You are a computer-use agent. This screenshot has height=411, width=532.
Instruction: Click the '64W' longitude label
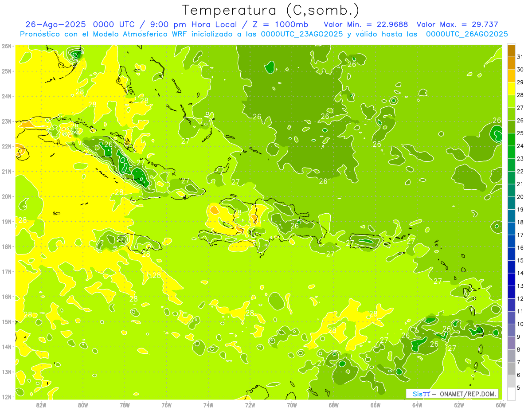[417, 405]
